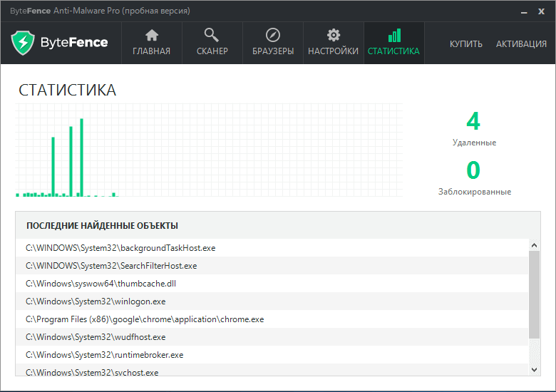Click the list's vertical scrollbar thumb
This screenshot has height=392, width=556.
(x=534, y=294)
